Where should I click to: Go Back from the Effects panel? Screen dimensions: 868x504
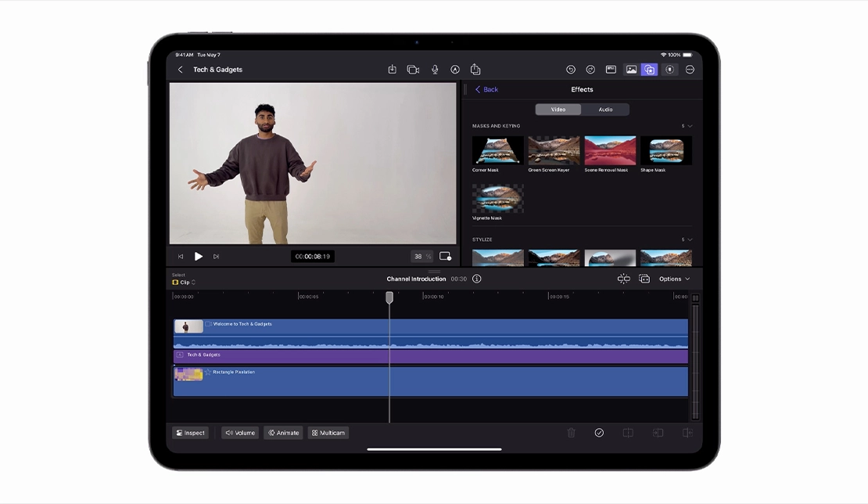point(486,89)
